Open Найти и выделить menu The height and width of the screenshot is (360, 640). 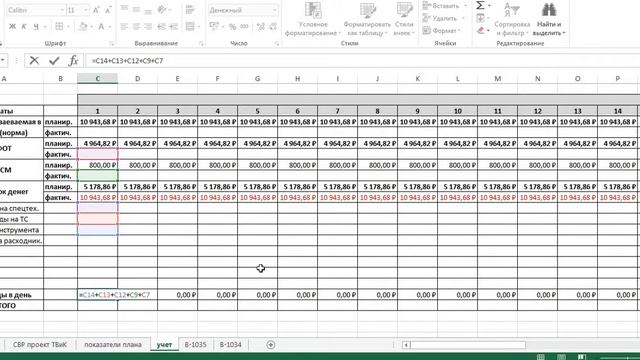(549, 19)
